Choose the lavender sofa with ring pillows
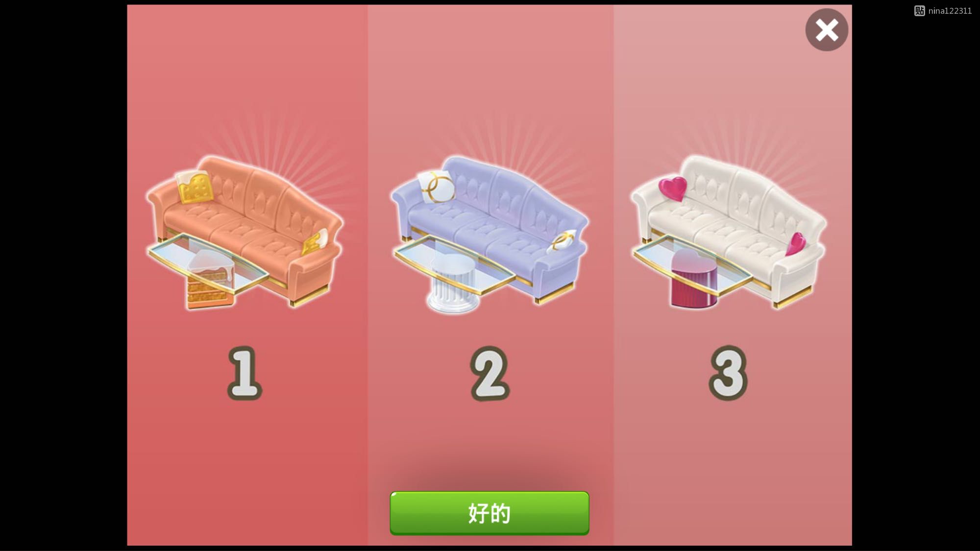Viewport: 980px width, 551px height. (x=490, y=233)
